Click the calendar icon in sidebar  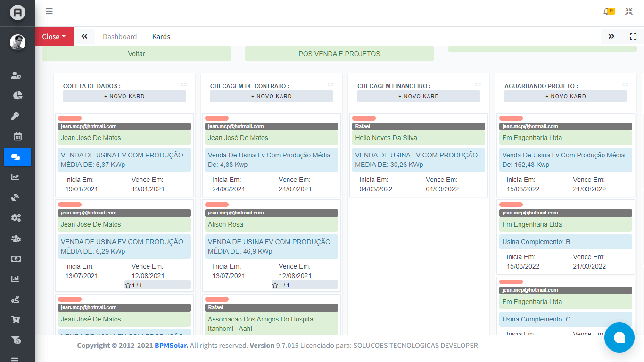tap(17, 137)
